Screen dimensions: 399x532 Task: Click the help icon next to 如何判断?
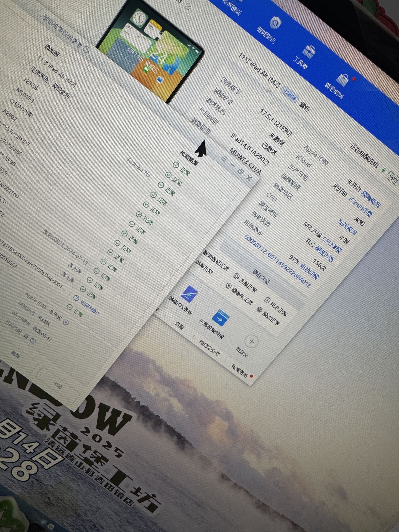click(x=76, y=298)
